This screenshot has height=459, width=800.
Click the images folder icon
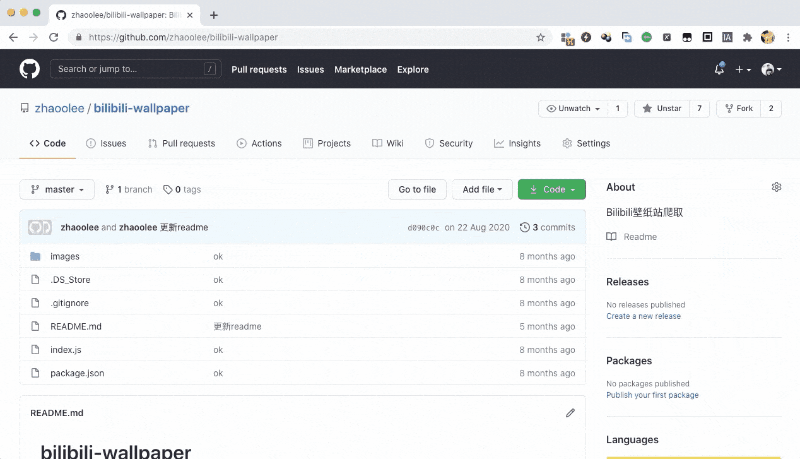pos(35,256)
